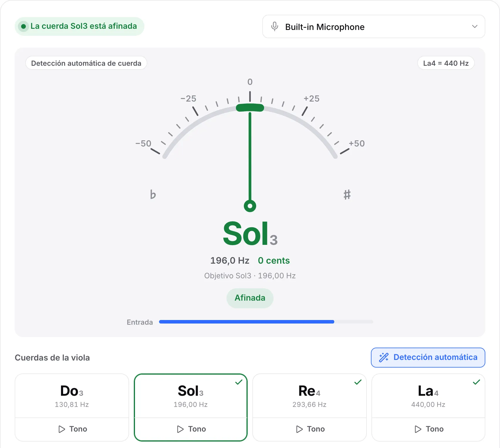Click the Entrada input level bar
The width and height of the screenshot is (500, 448).
[266, 322]
